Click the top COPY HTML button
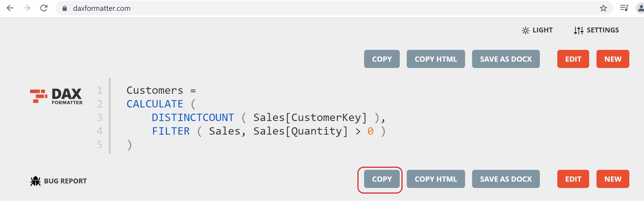This screenshot has height=204, width=644. pyautogui.click(x=436, y=59)
